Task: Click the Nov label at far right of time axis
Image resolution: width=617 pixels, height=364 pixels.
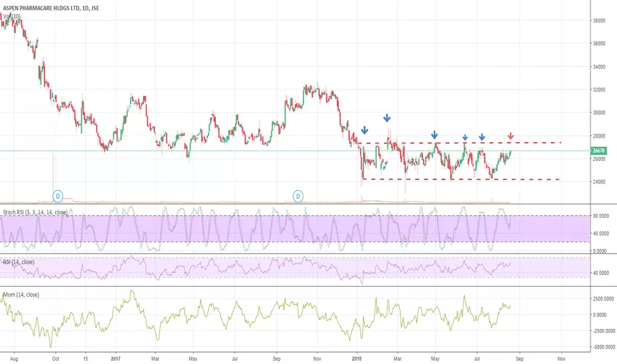Action: 561,359
